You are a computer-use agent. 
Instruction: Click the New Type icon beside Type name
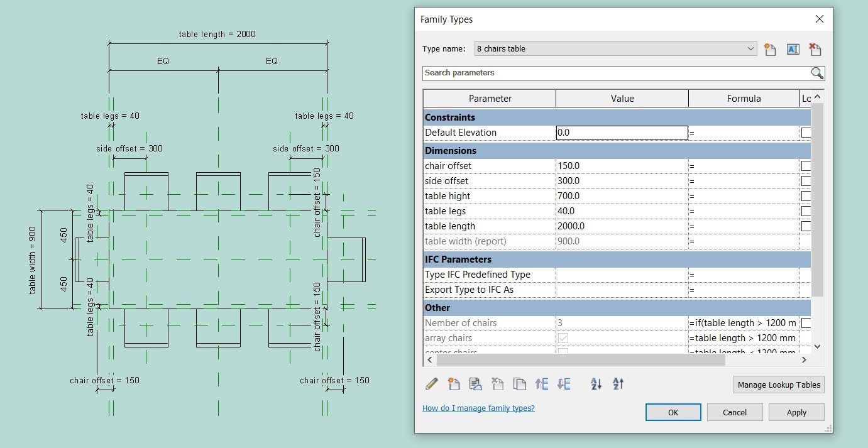tap(770, 50)
